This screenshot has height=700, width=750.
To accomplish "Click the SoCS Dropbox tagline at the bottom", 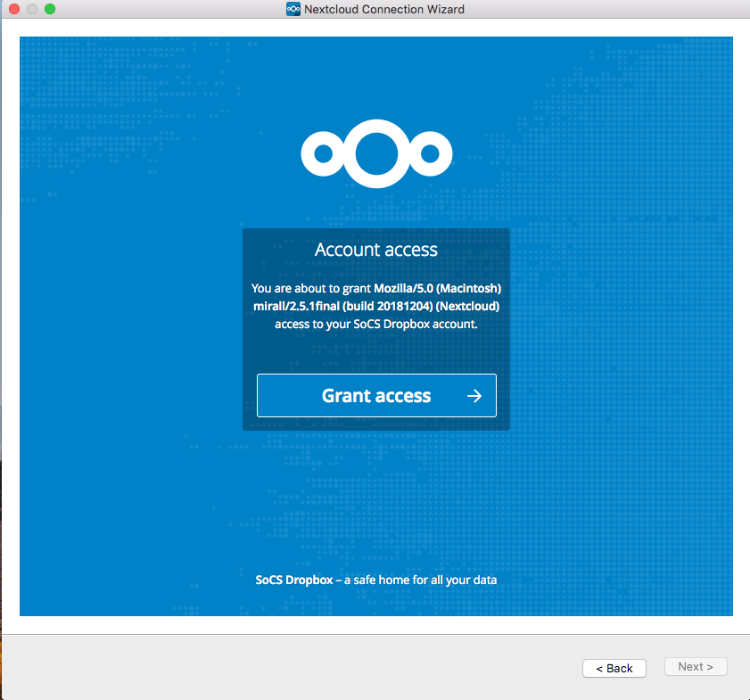I will pyautogui.click(x=375, y=580).
